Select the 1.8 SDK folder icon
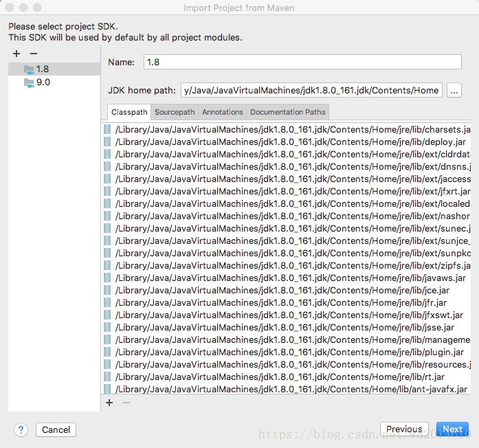479x448 pixels. coord(29,69)
